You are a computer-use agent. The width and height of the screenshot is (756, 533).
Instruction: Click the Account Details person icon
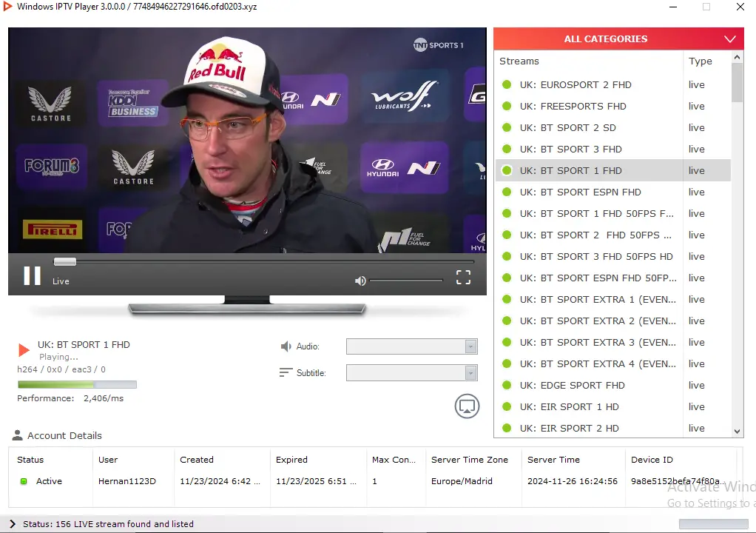click(17, 435)
